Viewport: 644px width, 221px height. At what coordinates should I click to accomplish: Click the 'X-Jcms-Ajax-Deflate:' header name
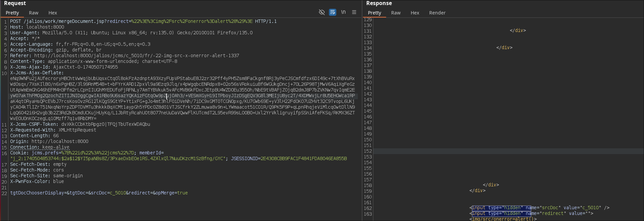point(37,73)
